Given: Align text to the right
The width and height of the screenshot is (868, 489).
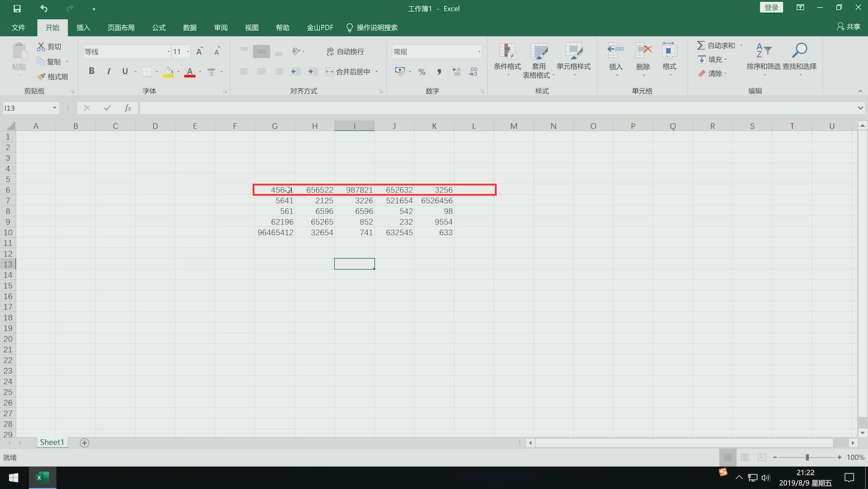Looking at the screenshot, I should [x=278, y=71].
